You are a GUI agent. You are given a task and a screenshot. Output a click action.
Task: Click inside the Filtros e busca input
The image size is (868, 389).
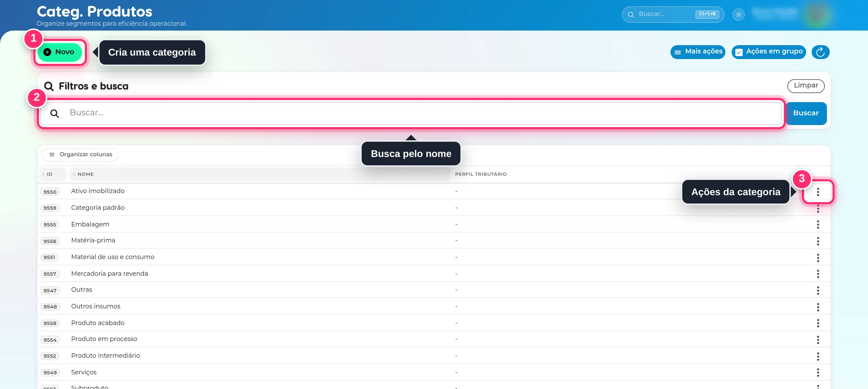(x=411, y=113)
